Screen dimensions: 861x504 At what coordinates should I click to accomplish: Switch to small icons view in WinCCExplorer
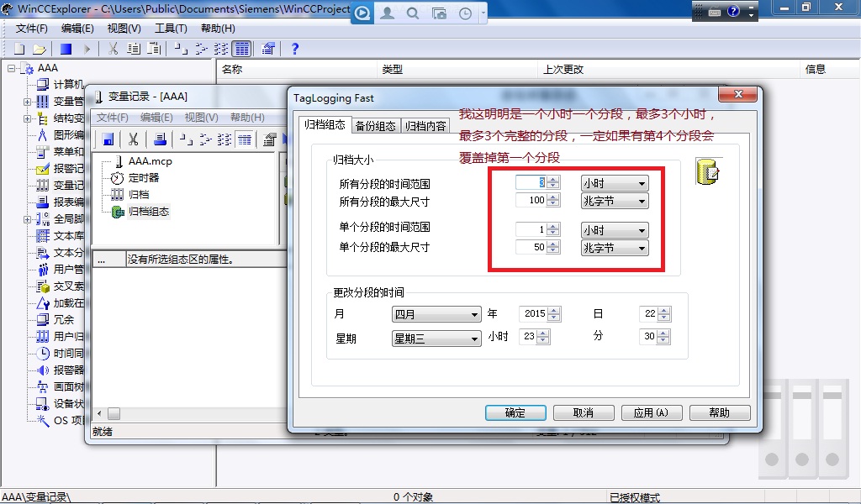point(201,49)
